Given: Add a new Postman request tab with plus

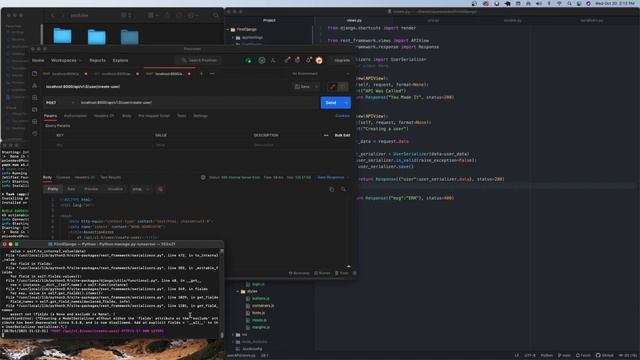Looking at the screenshot, I should [x=201, y=74].
